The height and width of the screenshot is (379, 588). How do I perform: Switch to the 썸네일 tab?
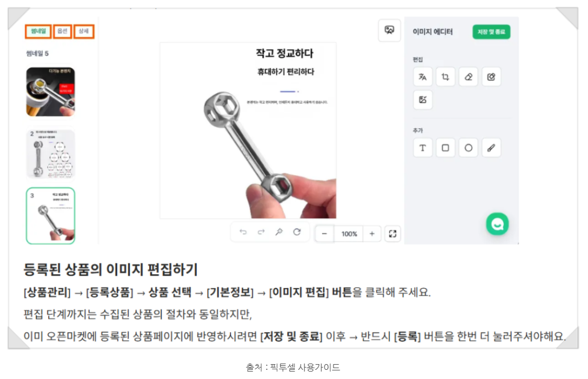click(x=38, y=31)
